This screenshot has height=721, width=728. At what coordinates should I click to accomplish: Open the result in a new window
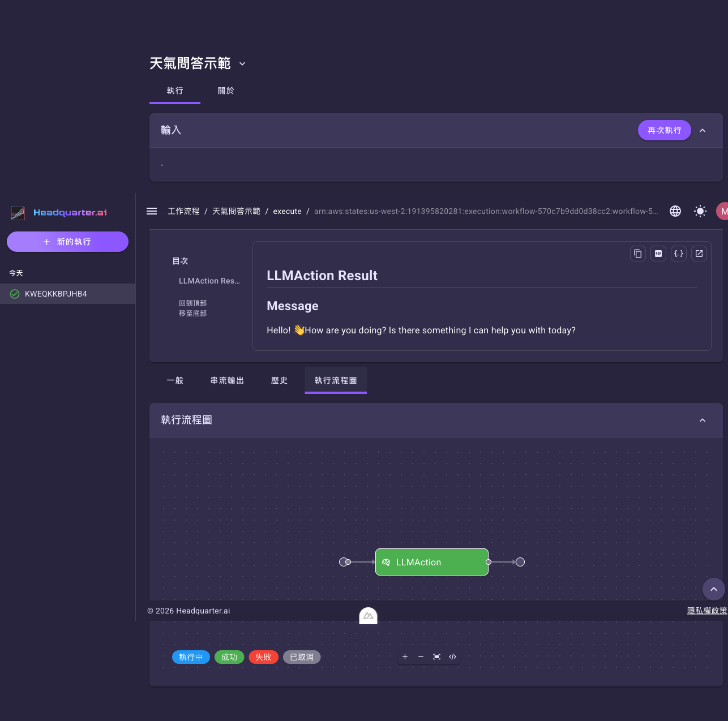click(699, 254)
